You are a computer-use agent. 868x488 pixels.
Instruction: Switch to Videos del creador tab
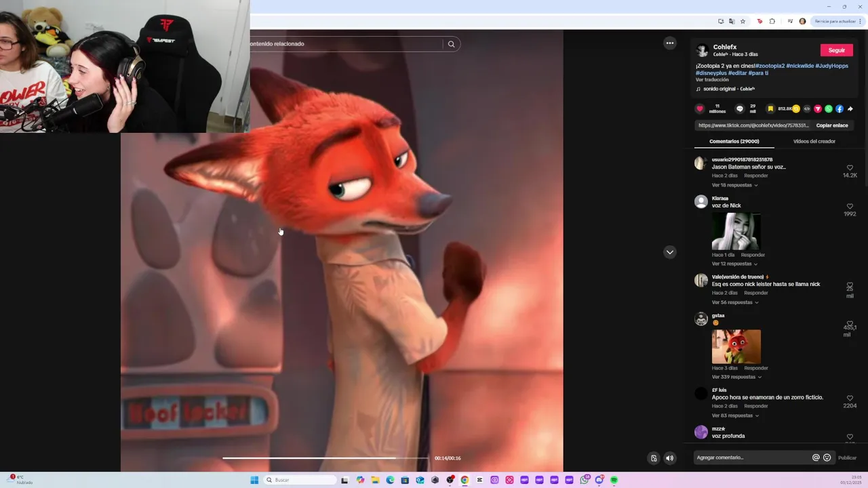click(x=814, y=142)
